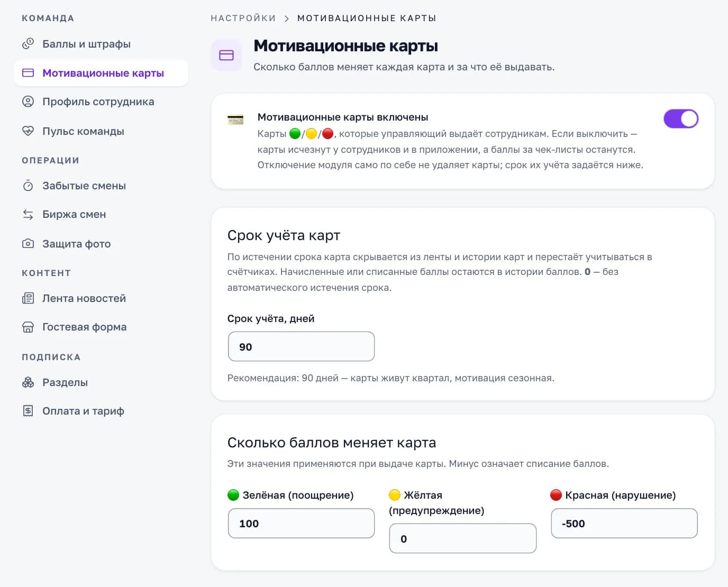Screen dimensions: 728x587
Task: Click the receipt icon of Оплата и тариф
Action: [28, 411]
